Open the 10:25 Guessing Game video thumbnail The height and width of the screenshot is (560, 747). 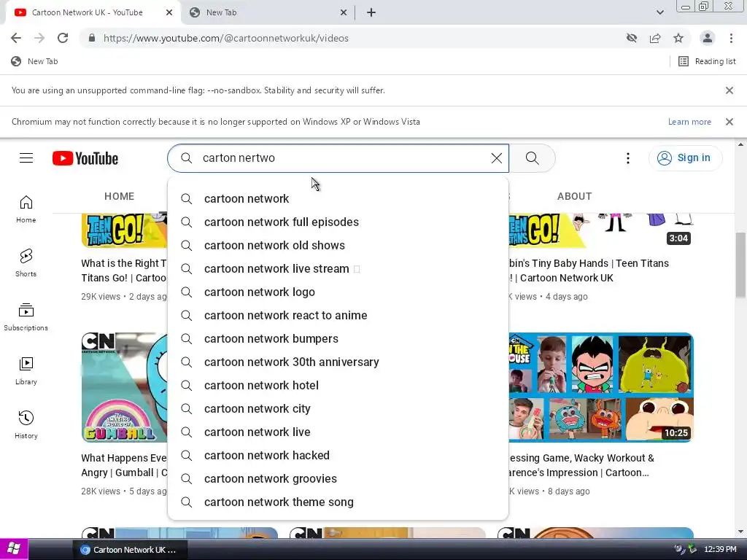[601, 387]
